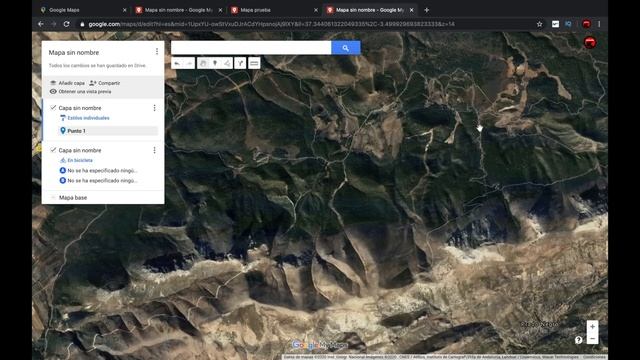Switch to second Mapa sin nombre tab
The height and width of the screenshot is (360, 640).
[x=370, y=10]
